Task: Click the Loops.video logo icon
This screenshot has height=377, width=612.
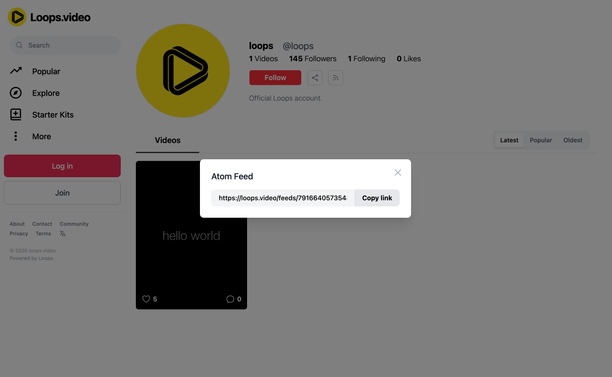Action: click(x=17, y=17)
